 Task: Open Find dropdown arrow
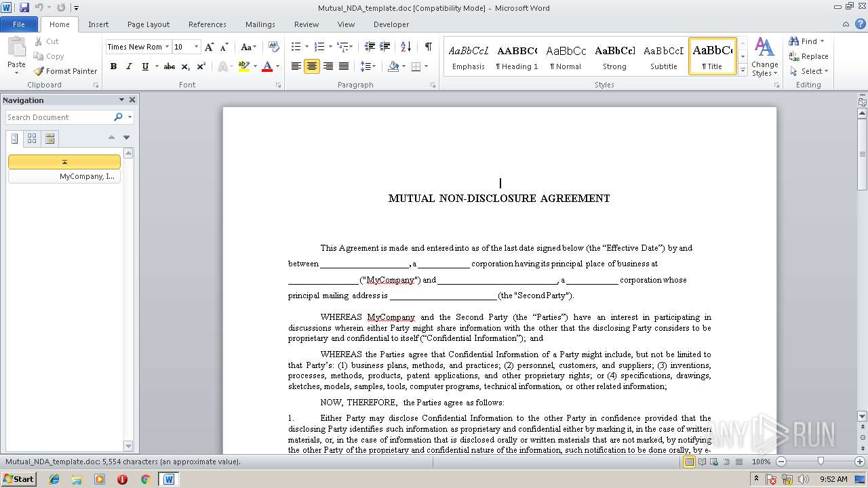823,41
